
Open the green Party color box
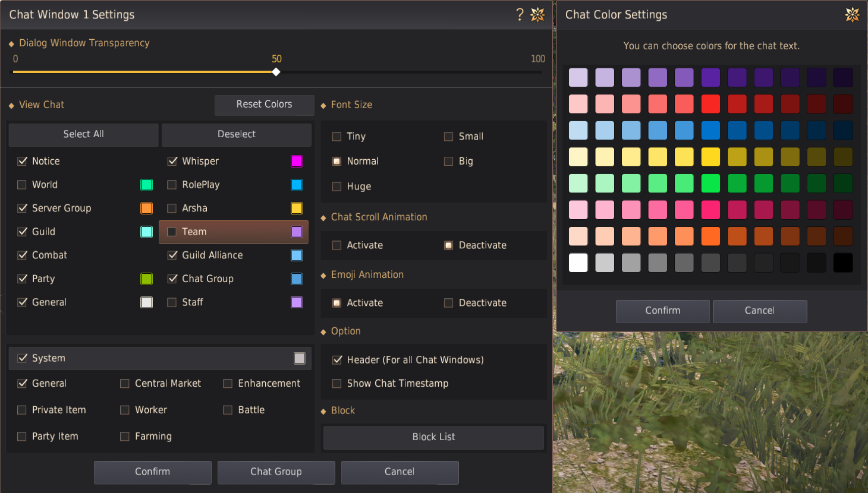pyautogui.click(x=146, y=279)
